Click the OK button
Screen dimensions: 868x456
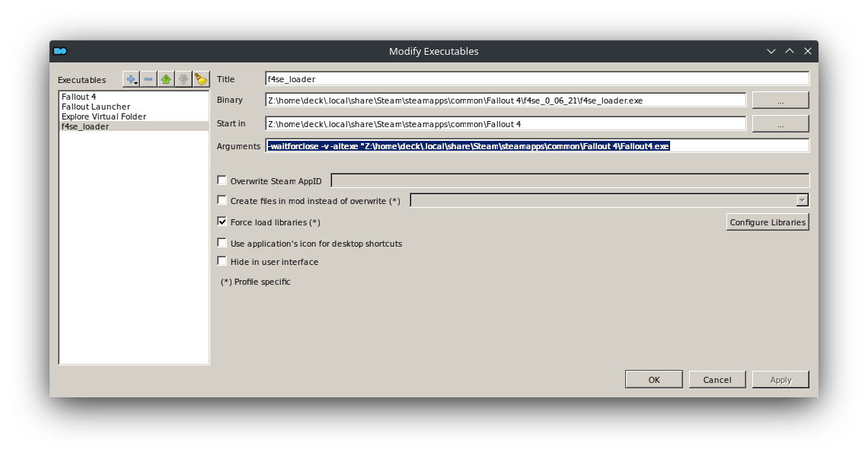tap(654, 380)
